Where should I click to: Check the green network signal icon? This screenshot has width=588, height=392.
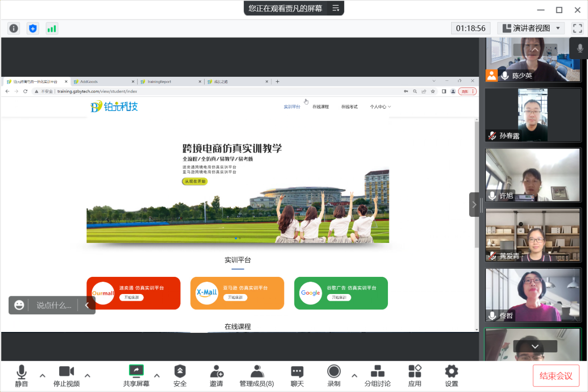point(52,28)
